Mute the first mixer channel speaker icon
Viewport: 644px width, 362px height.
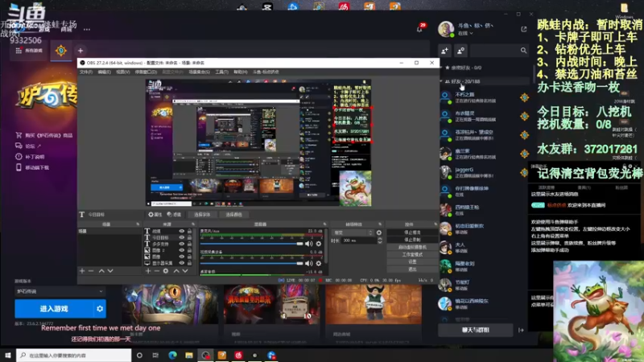point(308,244)
